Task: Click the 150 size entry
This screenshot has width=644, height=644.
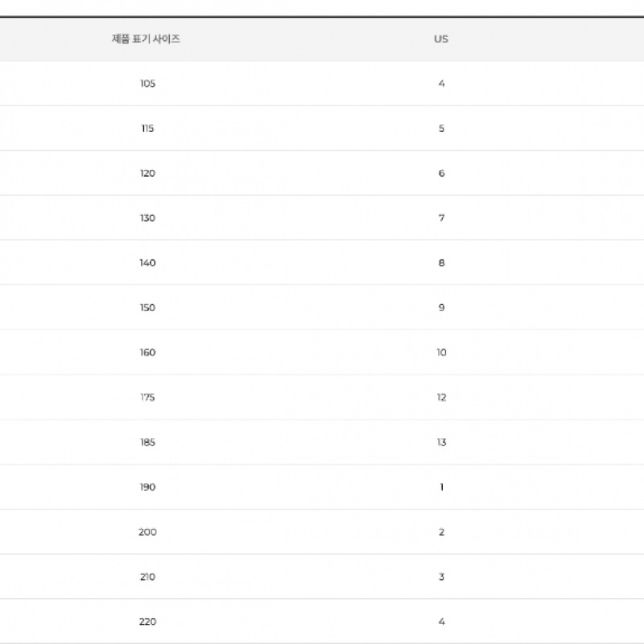Action: click(x=147, y=308)
